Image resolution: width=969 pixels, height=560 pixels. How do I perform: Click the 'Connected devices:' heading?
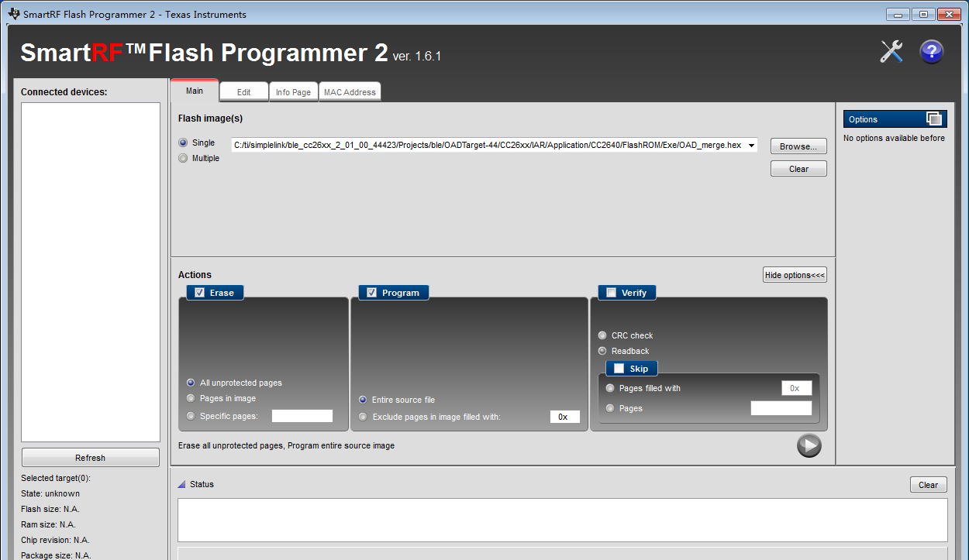point(64,91)
